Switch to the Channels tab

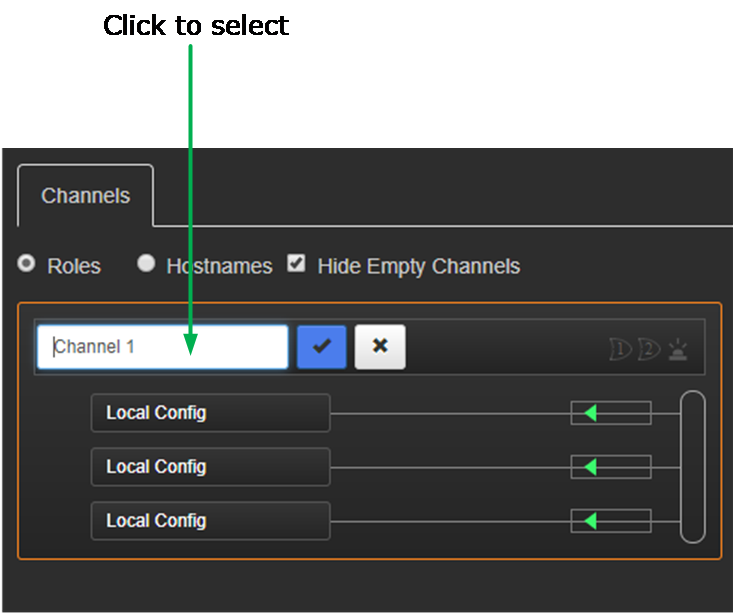[85, 196]
